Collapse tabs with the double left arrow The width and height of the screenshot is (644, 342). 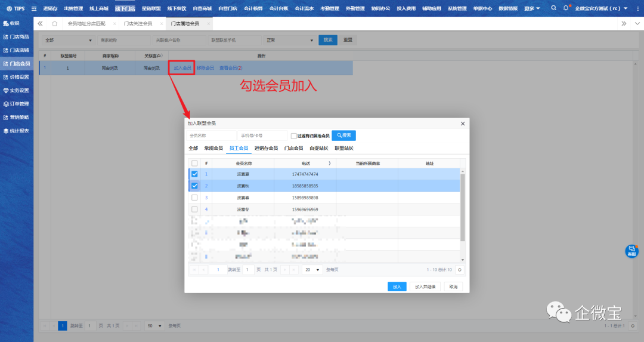tap(41, 23)
